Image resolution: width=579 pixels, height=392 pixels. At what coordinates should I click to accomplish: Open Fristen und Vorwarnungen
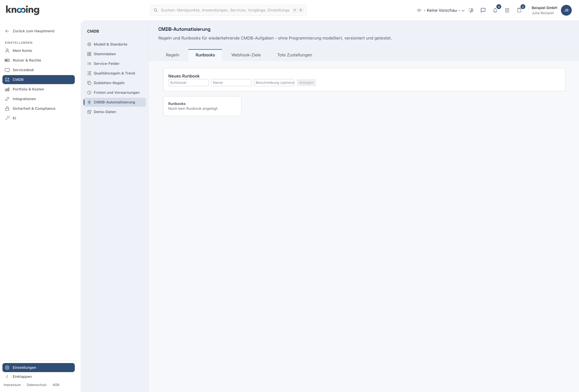point(115,92)
